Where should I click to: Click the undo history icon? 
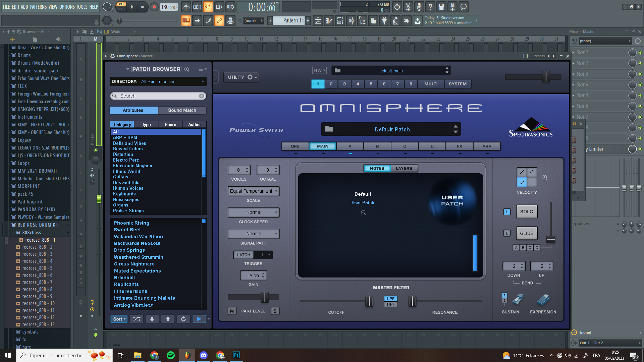pos(397,7)
